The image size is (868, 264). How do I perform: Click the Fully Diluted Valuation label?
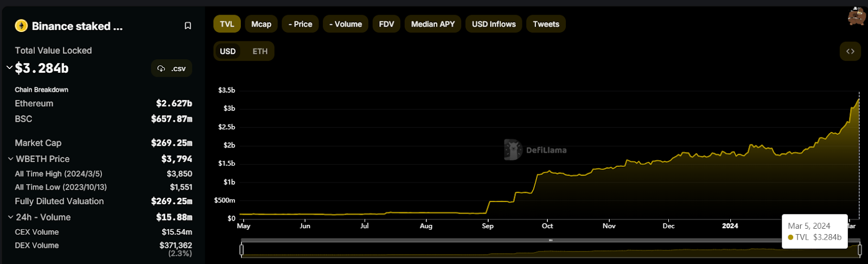tap(59, 201)
